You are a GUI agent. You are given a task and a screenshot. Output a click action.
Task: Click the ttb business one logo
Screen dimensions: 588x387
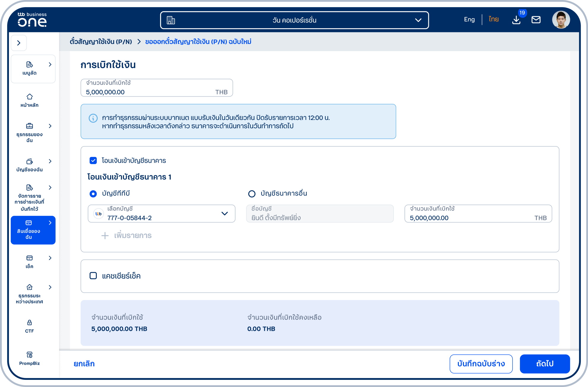pyautogui.click(x=32, y=20)
